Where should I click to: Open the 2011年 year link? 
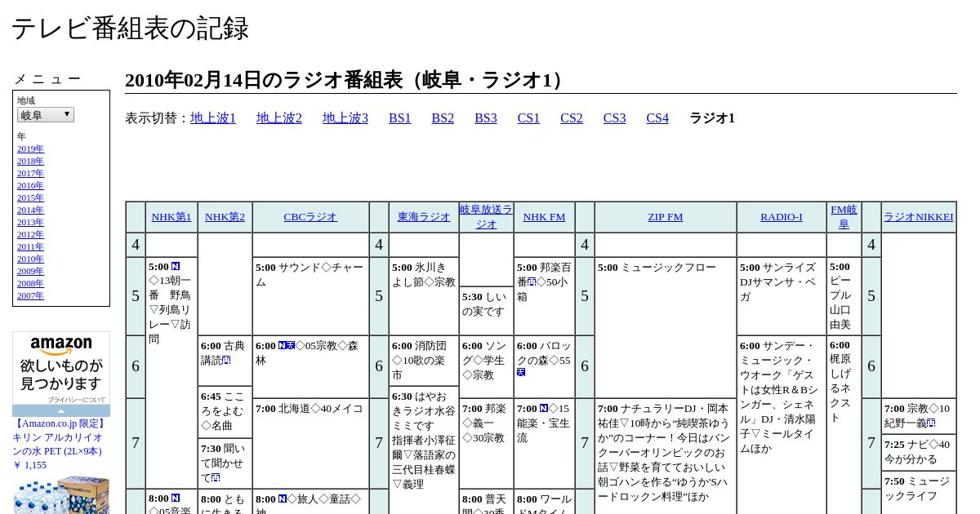pyautogui.click(x=30, y=247)
